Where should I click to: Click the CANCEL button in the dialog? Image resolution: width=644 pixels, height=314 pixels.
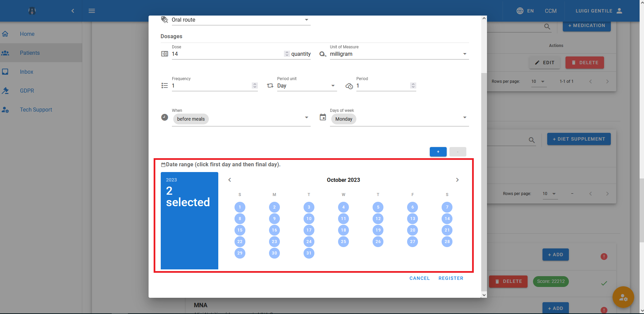[420, 278]
